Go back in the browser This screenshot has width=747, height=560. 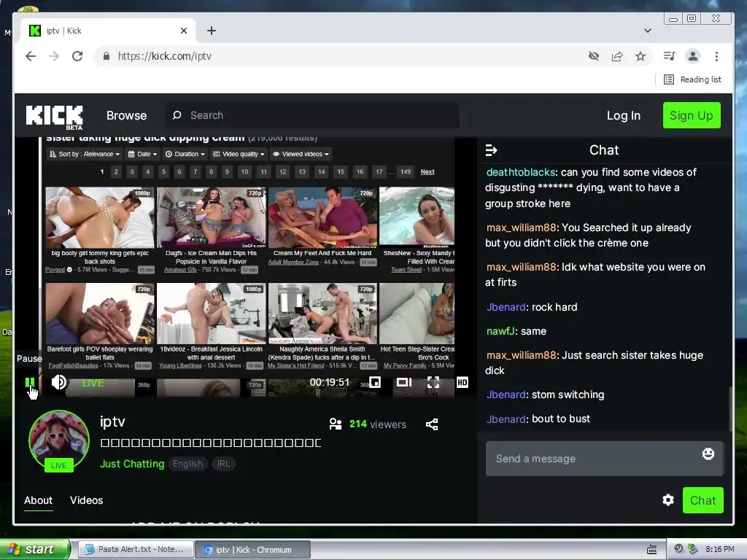pyautogui.click(x=31, y=56)
